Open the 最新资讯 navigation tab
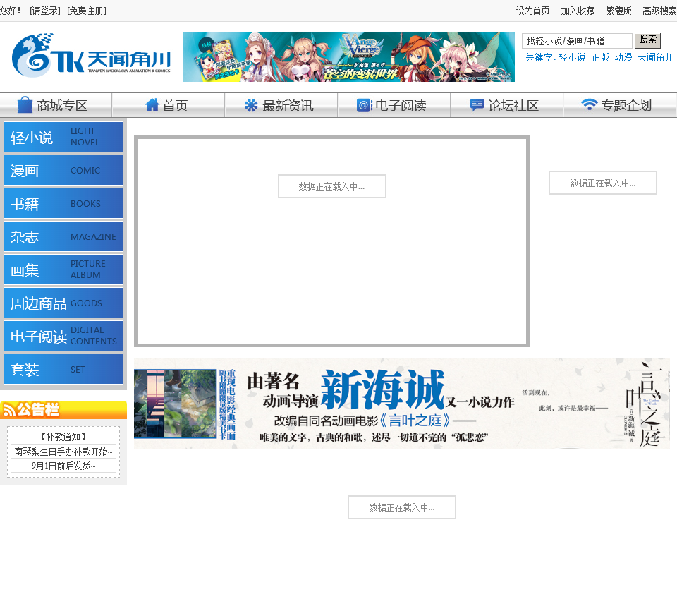 [281, 105]
